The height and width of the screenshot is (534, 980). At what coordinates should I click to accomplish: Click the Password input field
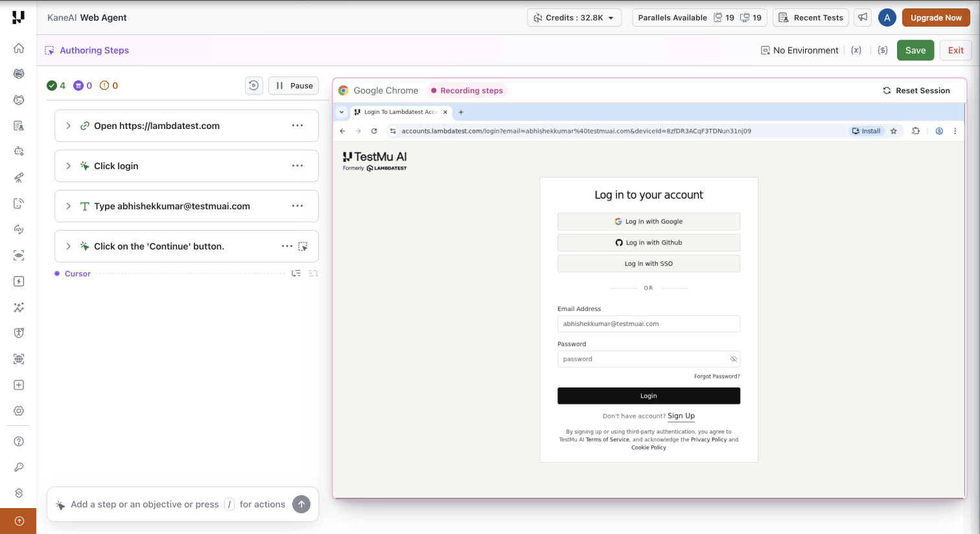(x=649, y=359)
